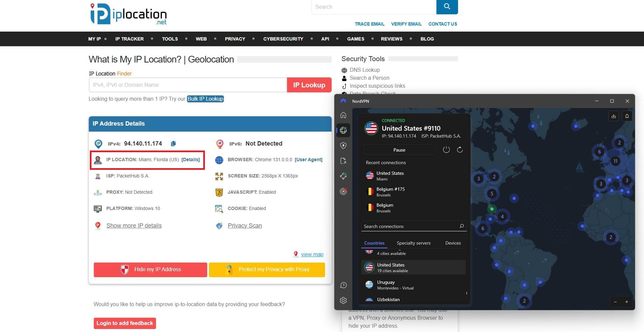Image resolution: width=644 pixels, height=332 pixels.
Task: Select Uzbekistan country row
Action: (x=413, y=299)
